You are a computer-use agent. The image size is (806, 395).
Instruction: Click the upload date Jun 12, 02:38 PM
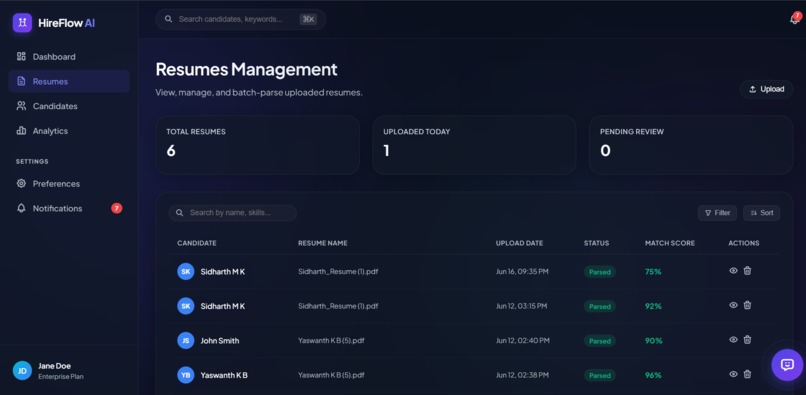pos(523,375)
